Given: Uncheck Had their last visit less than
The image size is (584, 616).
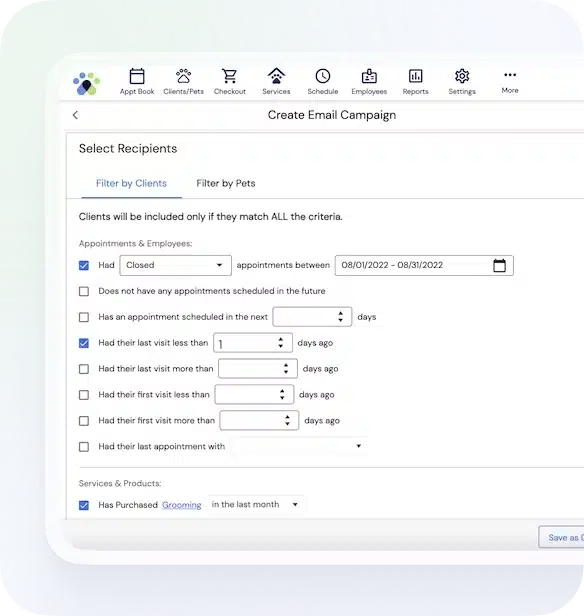Looking at the screenshot, I should [84, 343].
